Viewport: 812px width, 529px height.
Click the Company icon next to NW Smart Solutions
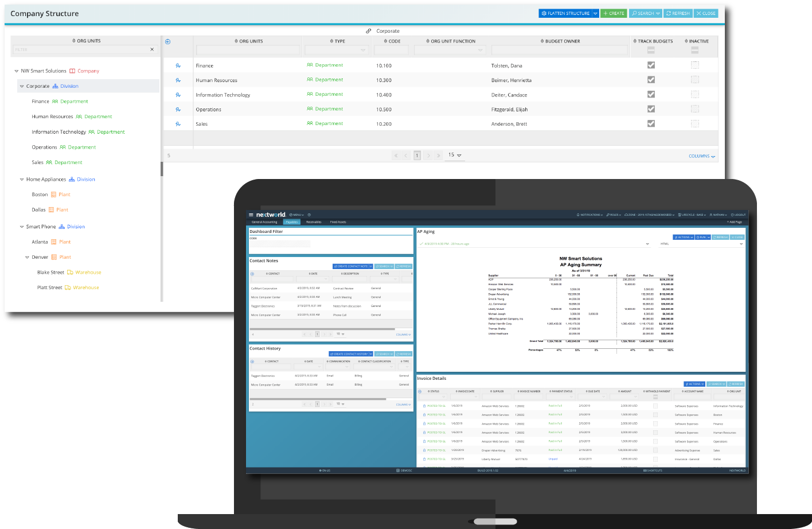72,71
